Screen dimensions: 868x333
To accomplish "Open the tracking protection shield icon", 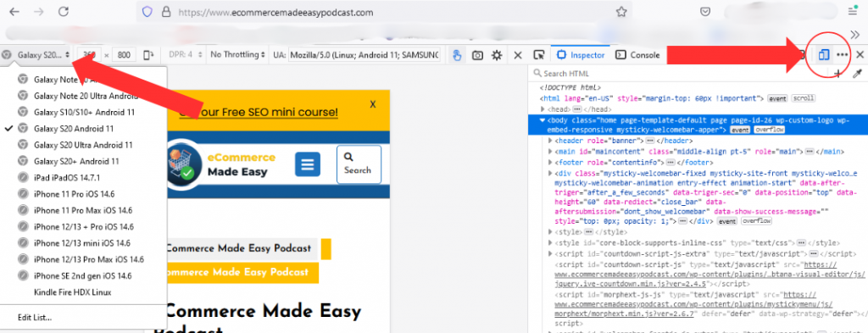I will tap(147, 12).
